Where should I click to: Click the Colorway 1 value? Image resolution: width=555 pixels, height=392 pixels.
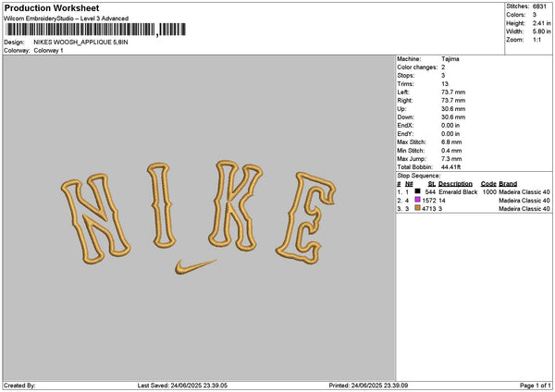click(x=48, y=51)
